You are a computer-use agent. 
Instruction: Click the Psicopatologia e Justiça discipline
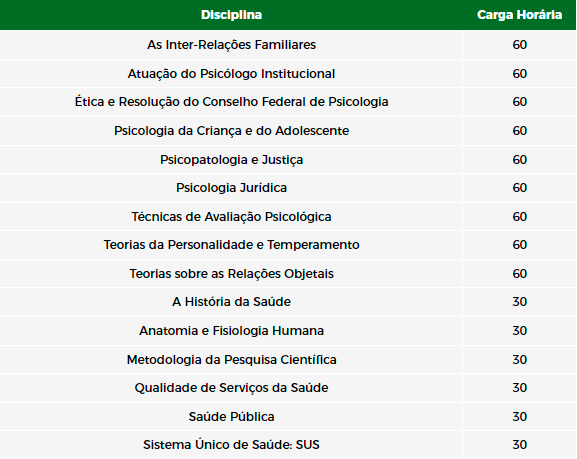point(231,160)
